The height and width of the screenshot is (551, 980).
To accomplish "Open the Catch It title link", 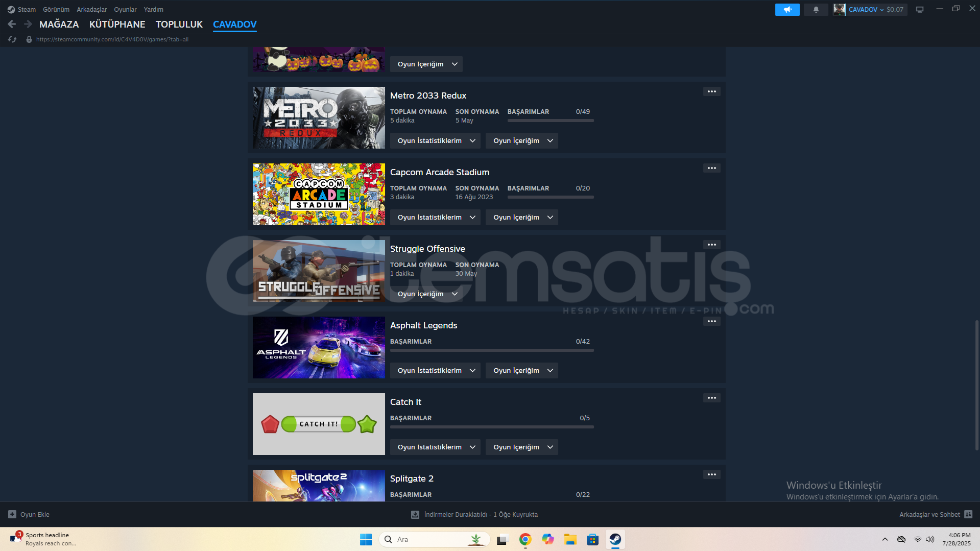I will pyautogui.click(x=405, y=402).
